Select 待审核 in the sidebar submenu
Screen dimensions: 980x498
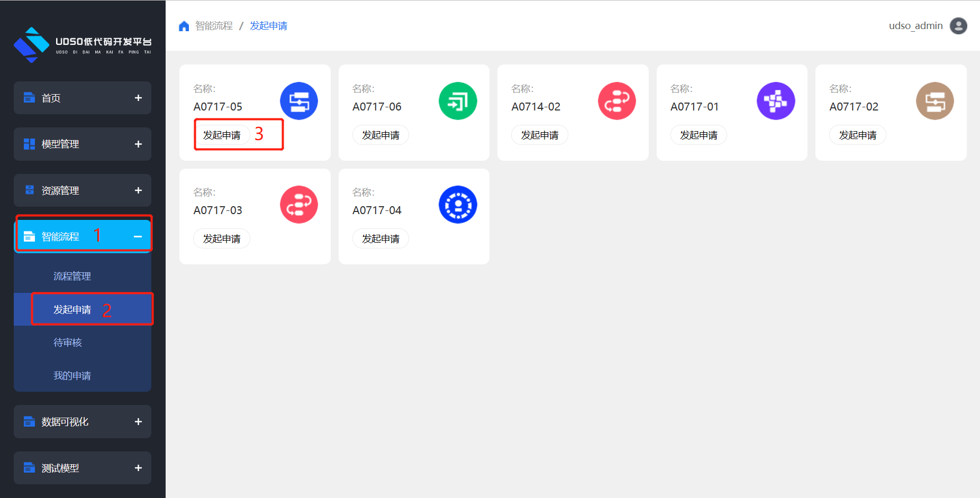(68, 343)
